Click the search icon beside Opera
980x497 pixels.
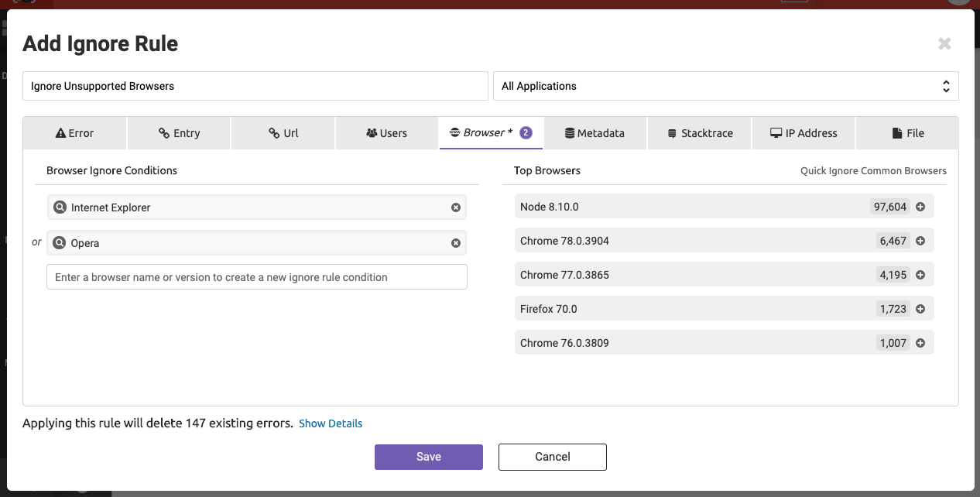(x=60, y=243)
